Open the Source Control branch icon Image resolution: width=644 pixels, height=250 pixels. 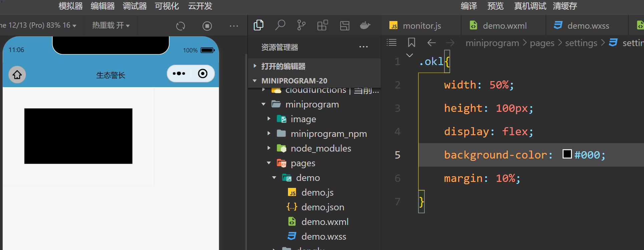pyautogui.click(x=301, y=25)
